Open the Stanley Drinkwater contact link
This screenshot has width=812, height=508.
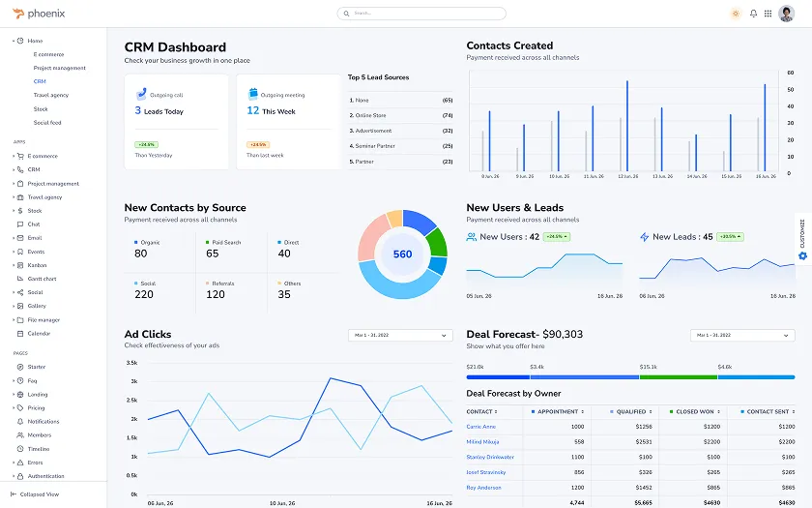click(490, 457)
